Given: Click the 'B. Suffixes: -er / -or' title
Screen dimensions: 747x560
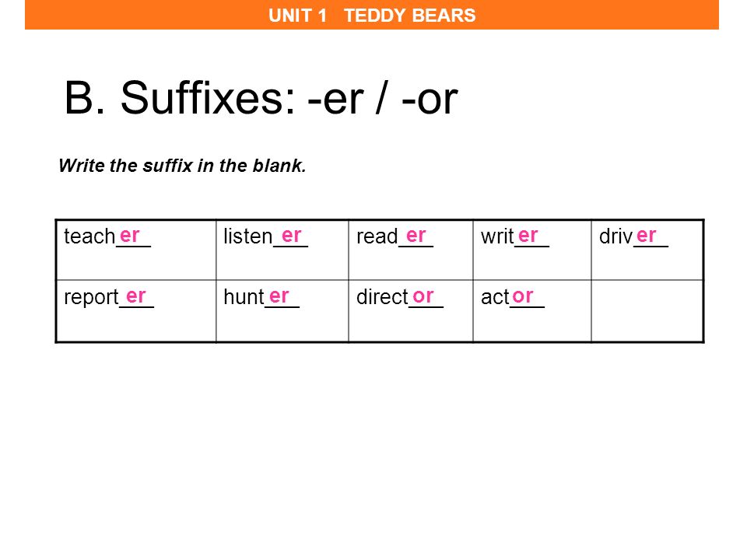Looking at the screenshot, I should click(261, 98).
